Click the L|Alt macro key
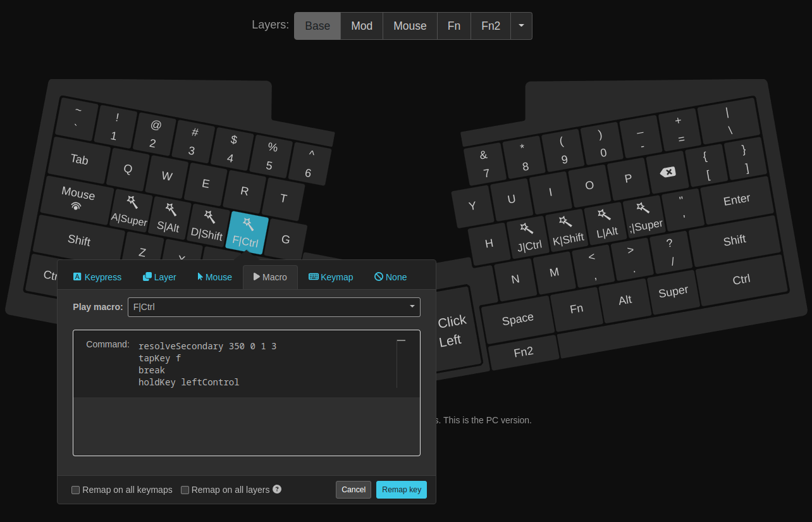 [x=606, y=224]
